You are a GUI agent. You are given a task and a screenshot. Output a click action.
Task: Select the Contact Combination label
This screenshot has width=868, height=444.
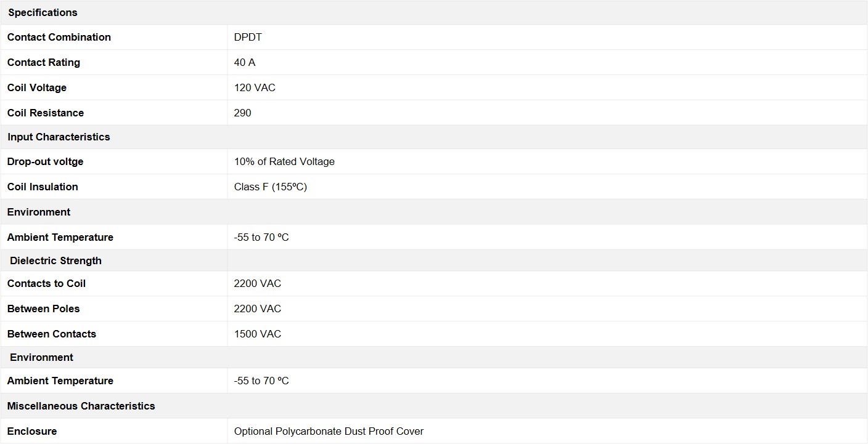(59, 37)
